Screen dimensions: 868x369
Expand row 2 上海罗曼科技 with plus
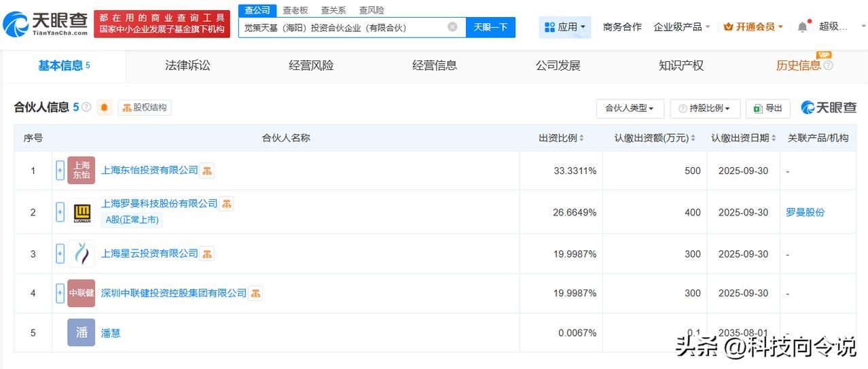coord(60,212)
